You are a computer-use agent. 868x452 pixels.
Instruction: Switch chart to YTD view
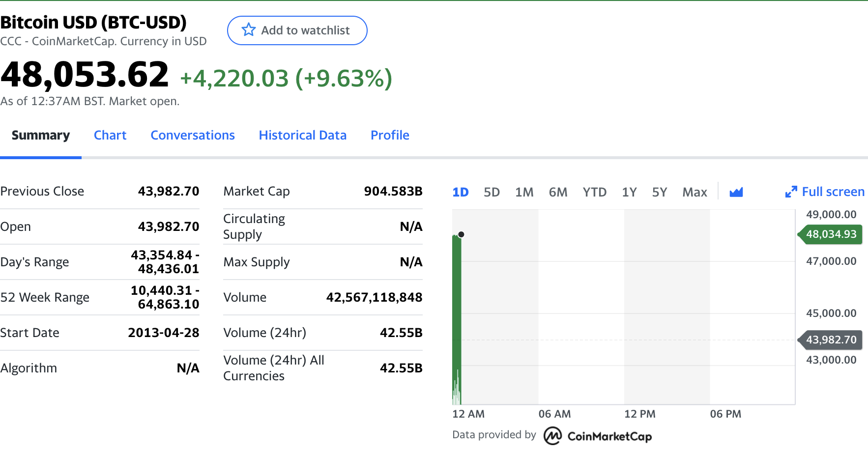pyautogui.click(x=594, y=192)
